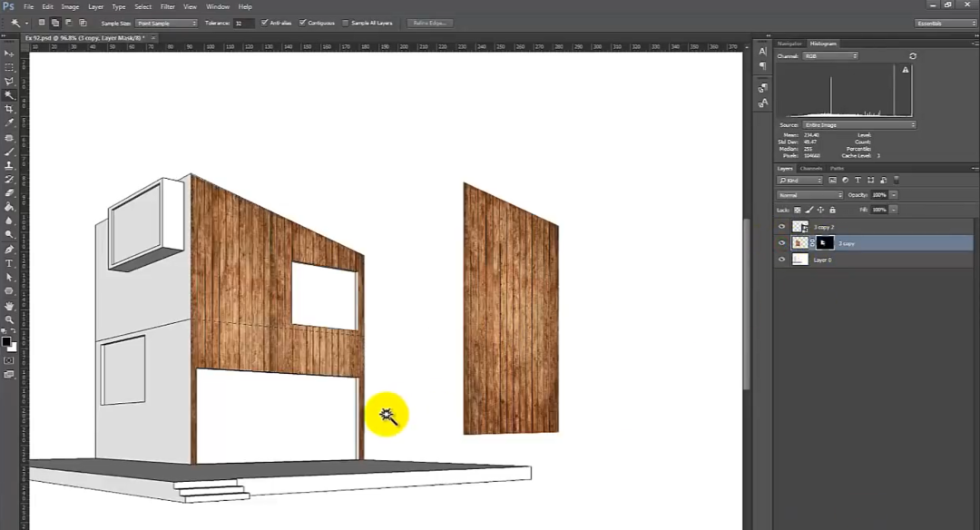
Task: Enable Sample All Layers checkbox
Action: point(345,23)
